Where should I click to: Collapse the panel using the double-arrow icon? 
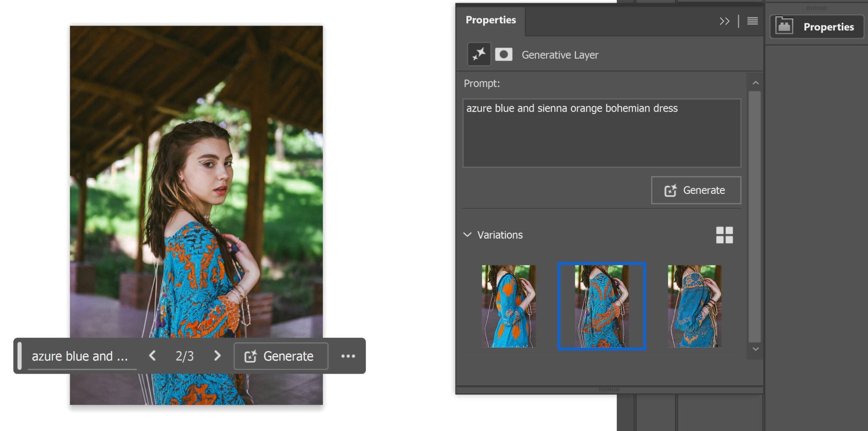pyautogui.click(x=723, y=21)
